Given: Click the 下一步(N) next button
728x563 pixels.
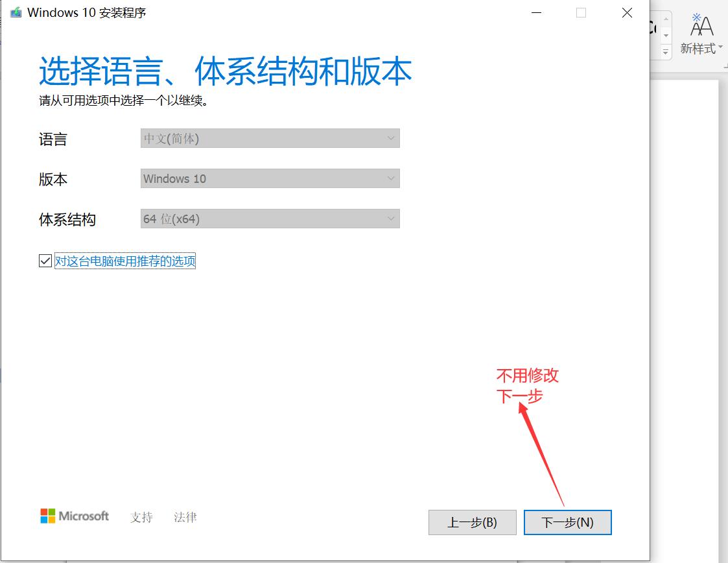Looking at the screenshot, I should tap(567, 522).
